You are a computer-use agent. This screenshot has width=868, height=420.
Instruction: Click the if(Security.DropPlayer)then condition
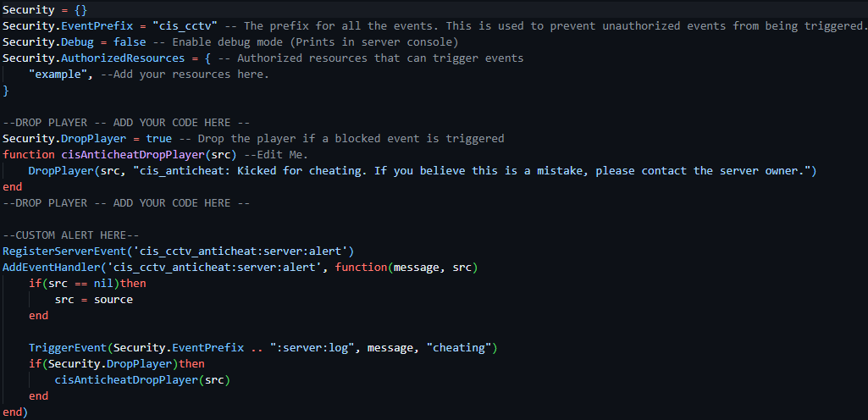pyautogui.click(x=116, y=363)
